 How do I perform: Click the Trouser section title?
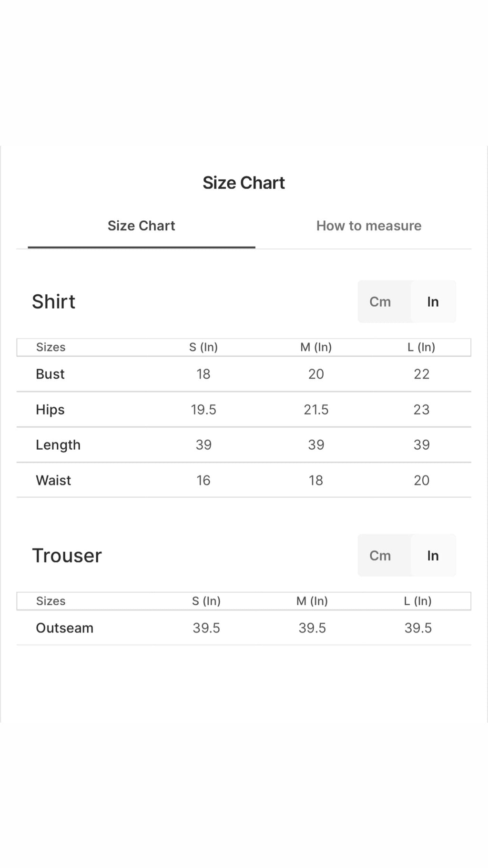[x=67, y=556]
